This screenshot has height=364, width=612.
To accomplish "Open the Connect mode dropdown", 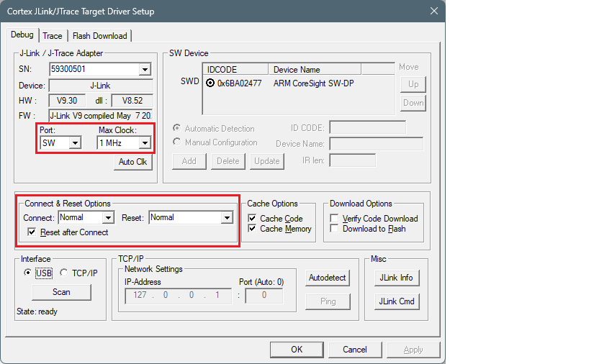I will coord(108,217).
